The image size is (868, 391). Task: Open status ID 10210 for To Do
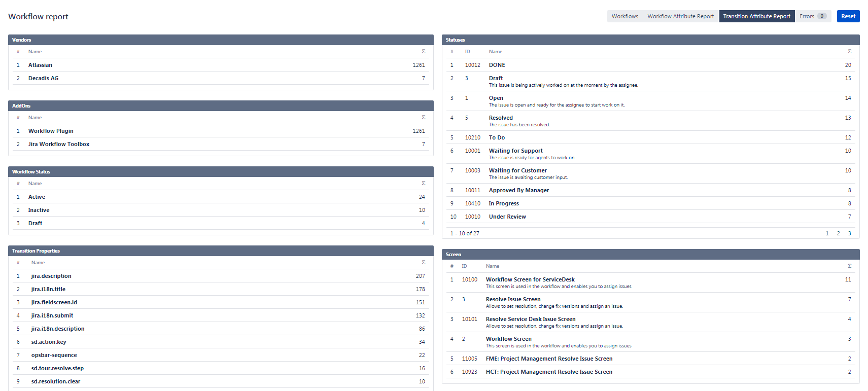point(472,137)
